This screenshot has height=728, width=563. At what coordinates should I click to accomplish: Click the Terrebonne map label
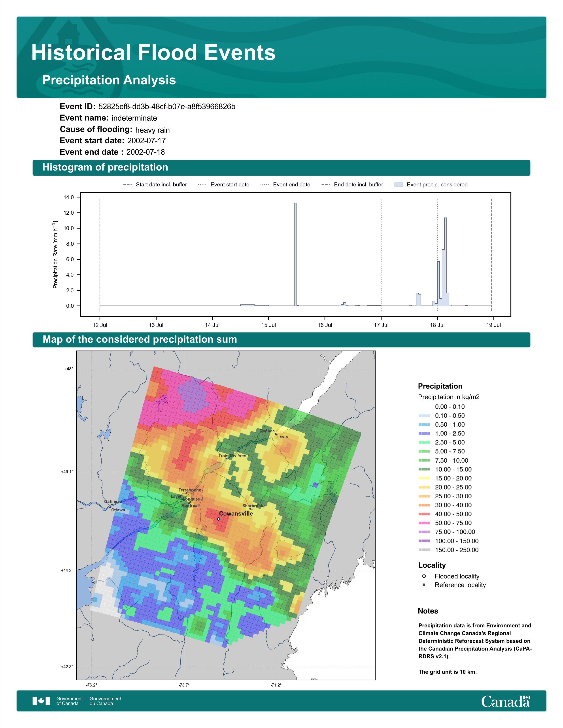coord(190,490)
